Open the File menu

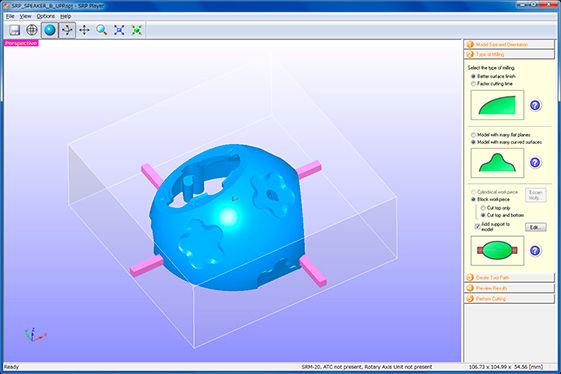[x=10, y=16]
